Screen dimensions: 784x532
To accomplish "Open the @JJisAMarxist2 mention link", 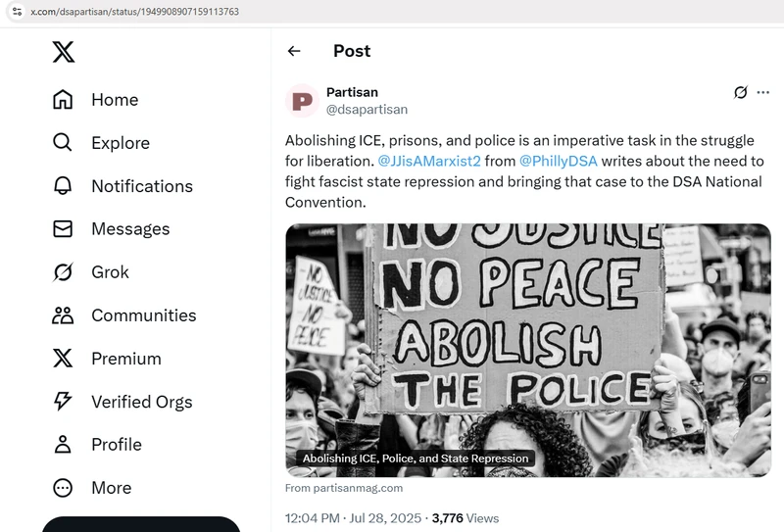I will point(429,161).
